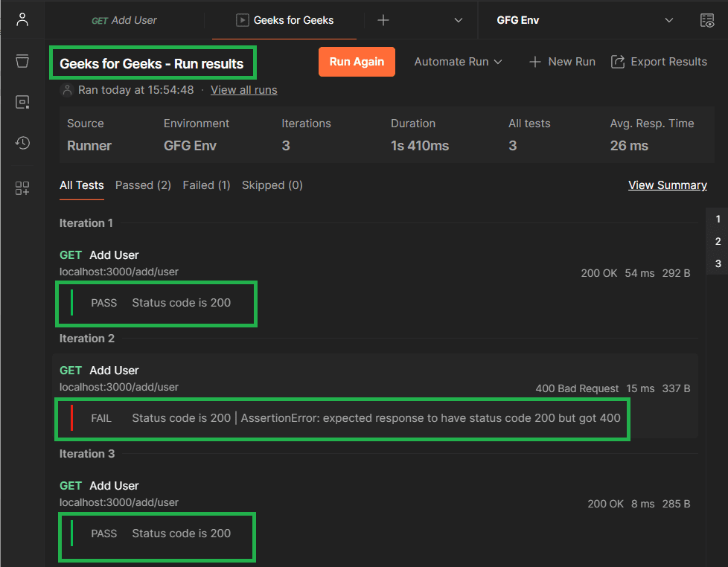728x567 pixels.
Task: Click the Export Results button
Action: pyautogui.click(x=659, y=62)
